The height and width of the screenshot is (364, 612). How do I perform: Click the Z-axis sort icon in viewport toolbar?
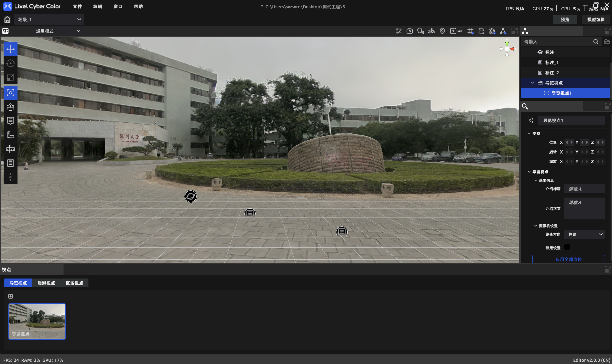point(399,31)
